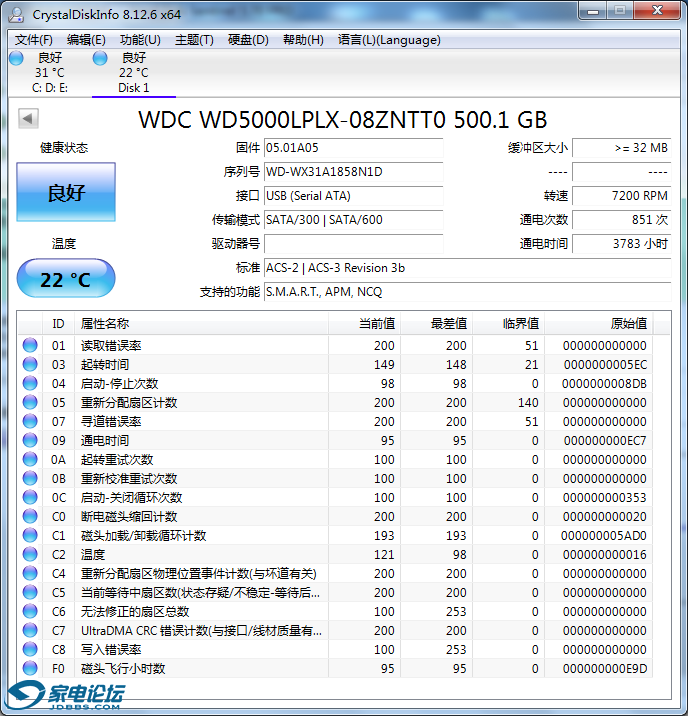
Task: Click status circle for C5 row
Action: click(x=30, y=592)
